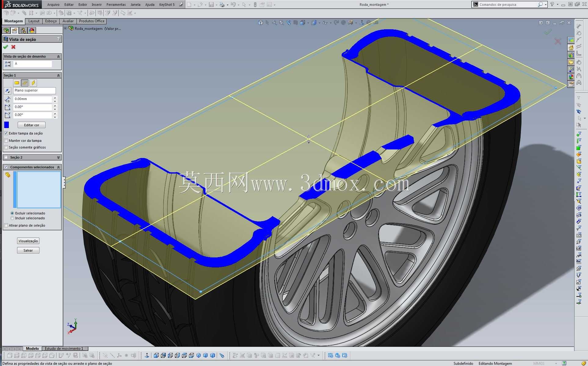
Task: Open the File Explorer folder icon in task pane
Action: coord(571,62)
